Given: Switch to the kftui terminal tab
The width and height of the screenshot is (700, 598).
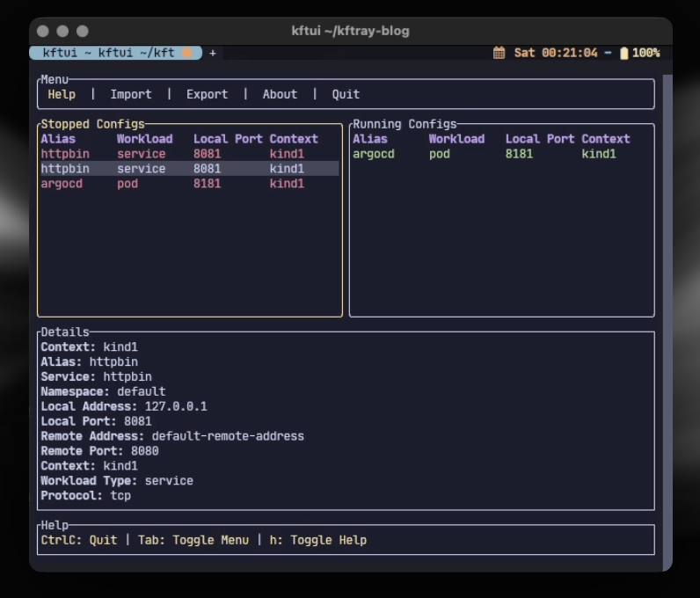Looking at the screenshot, I should click(115, 53).
